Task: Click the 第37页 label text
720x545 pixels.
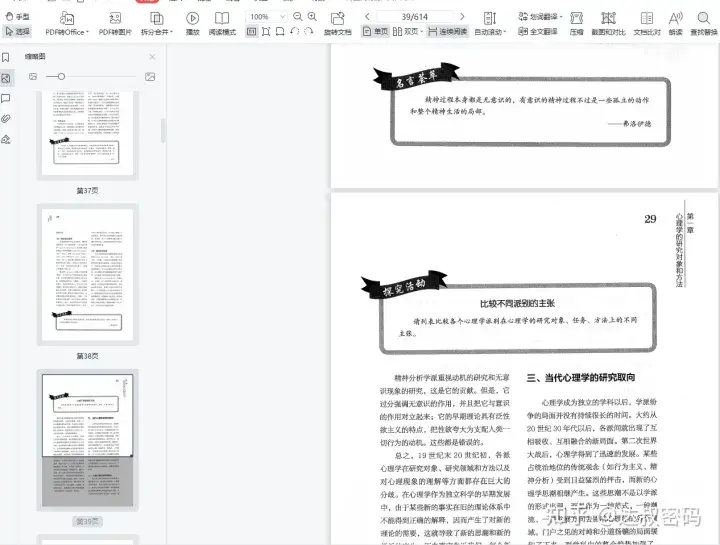Action: (x=87, y=191)
